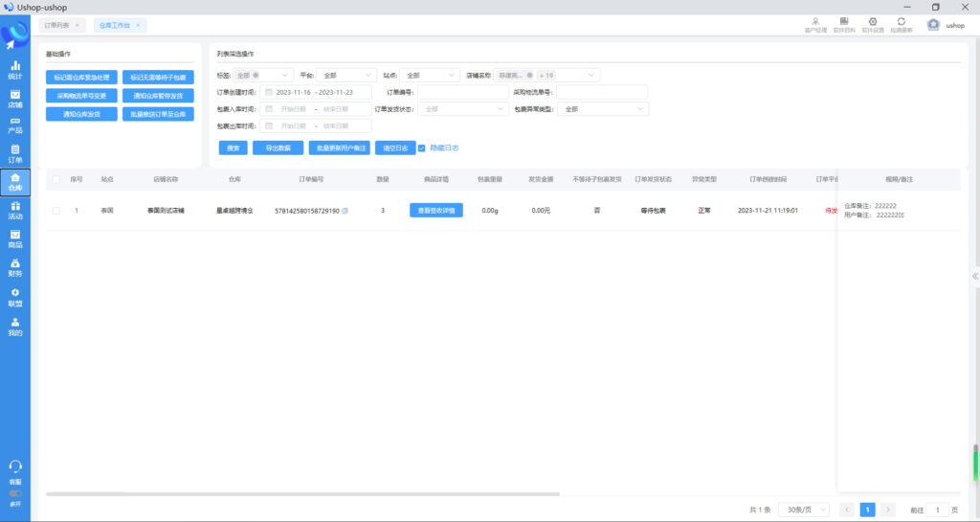Tick the checkbox for row 1

tap(56, 210)
